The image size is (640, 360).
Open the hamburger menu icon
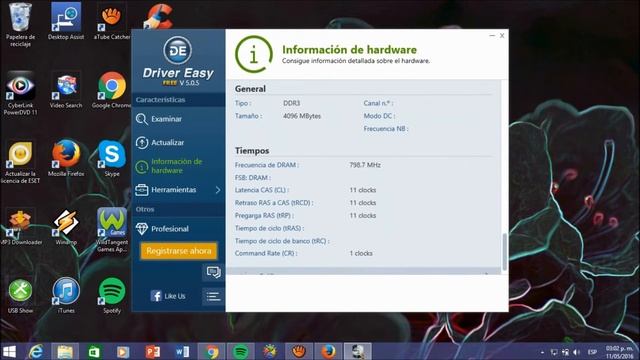(x=213, y=296)
